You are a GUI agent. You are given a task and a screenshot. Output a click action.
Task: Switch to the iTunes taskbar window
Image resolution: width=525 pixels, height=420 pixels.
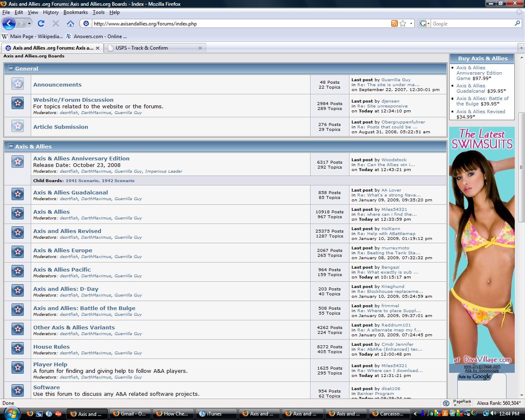(216, 413)
